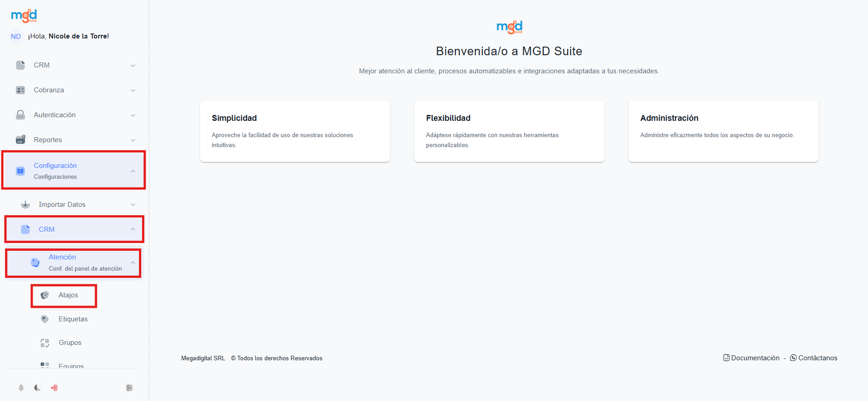The width and height of the screenshot is (868, 401).
Task: Expand the Autenticación menu chevron
Action: pyautogui.click(x=133, y=115)
